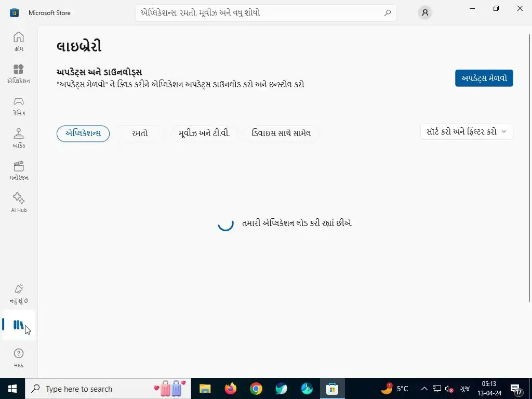532x399 pixels.
Task: Open the notification center with 17 badge
Action: [x=516, y=389]
